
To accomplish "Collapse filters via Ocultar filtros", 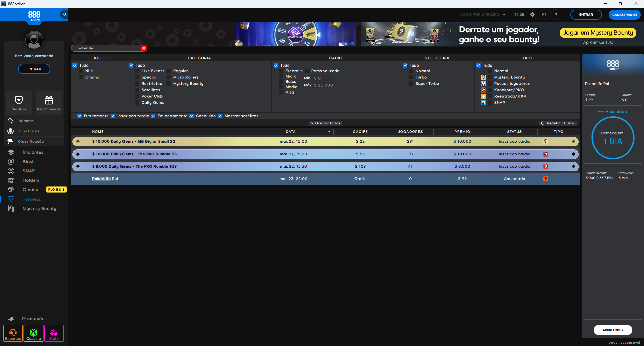I will (x=325, y=123).
